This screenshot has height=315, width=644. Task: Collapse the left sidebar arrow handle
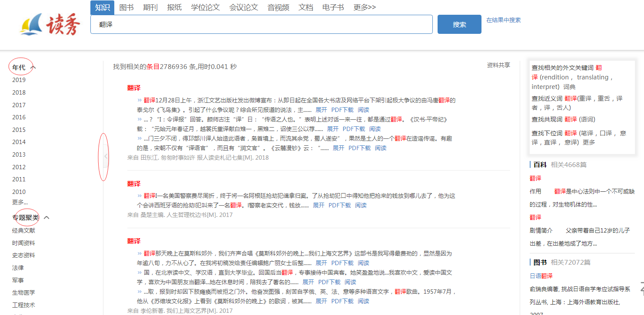pos(105,157)
